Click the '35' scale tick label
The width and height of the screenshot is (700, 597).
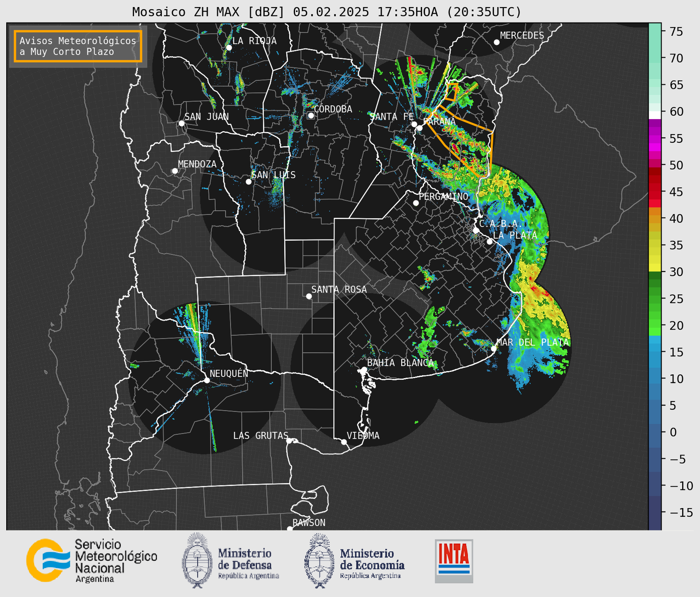click(x=676, y=245)
